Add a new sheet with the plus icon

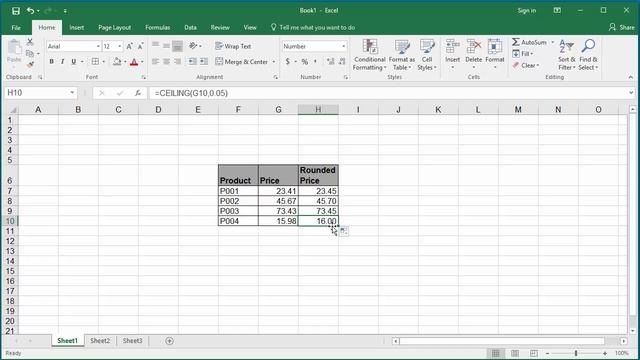click(x=169, y=341)
